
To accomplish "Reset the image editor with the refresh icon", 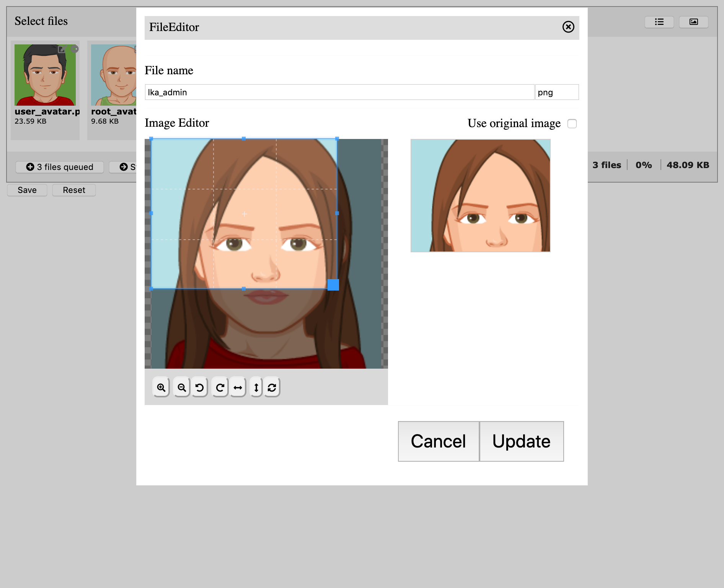I will 272,387.
